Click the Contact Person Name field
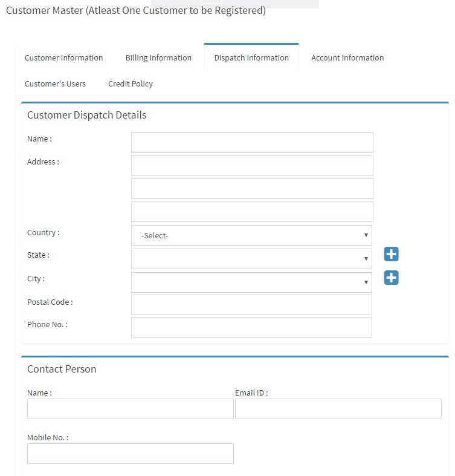455x476 pixels. [131, 409]
